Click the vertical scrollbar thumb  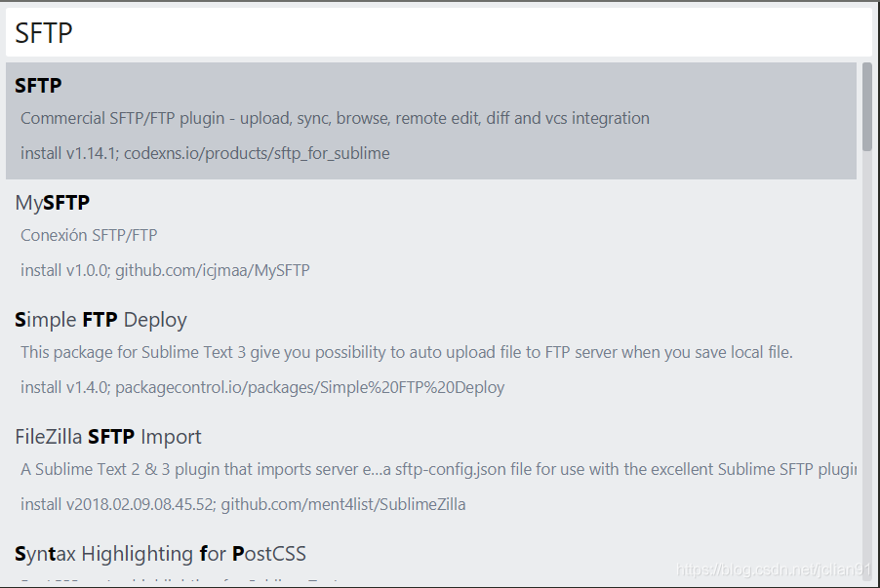pos(867,106)
